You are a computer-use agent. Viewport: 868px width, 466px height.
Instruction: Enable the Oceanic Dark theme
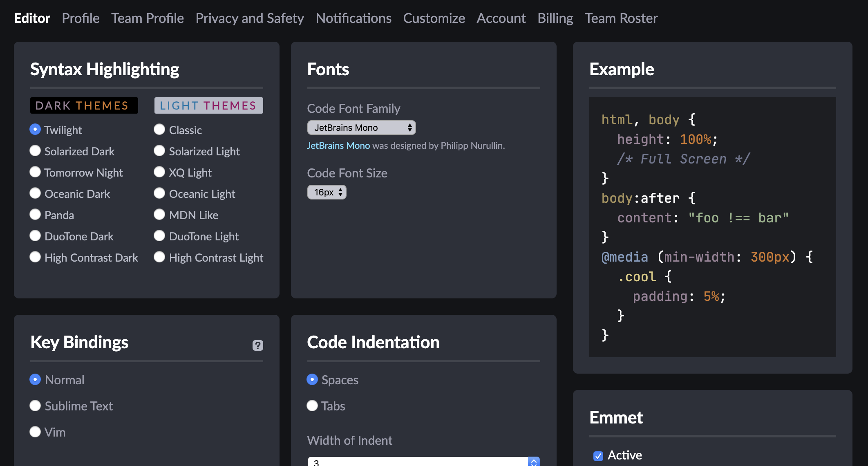click(36, 193)
